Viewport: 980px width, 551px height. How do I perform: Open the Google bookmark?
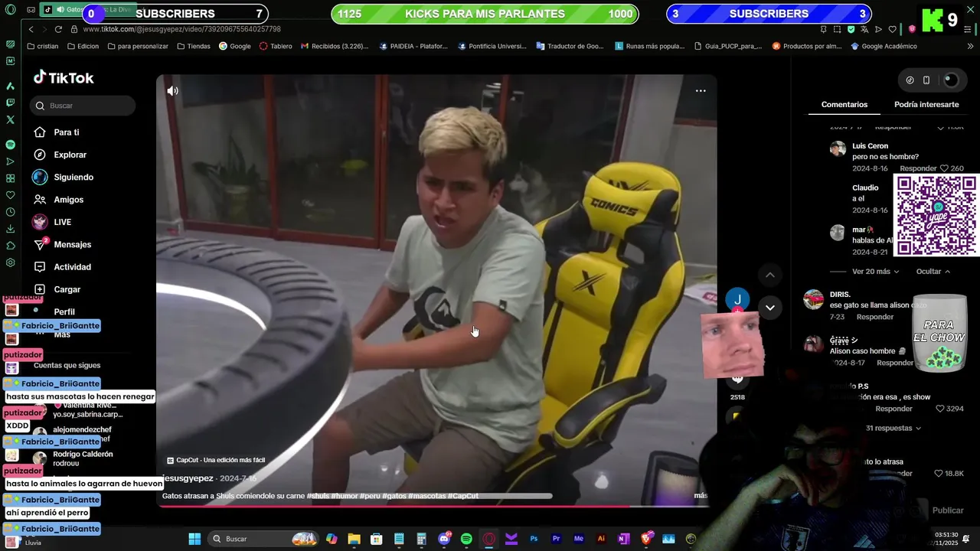[235, 46]
